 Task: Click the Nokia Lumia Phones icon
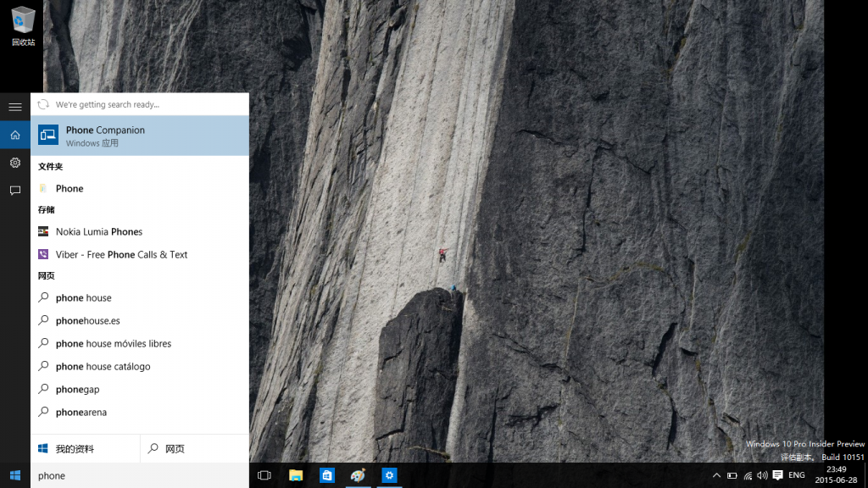point(43,232)
